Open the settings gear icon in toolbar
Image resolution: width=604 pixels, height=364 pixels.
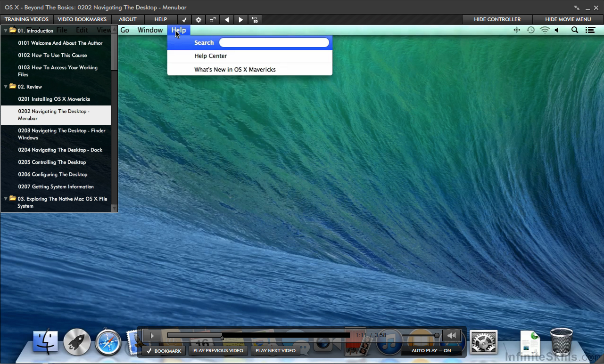(199, 19)
